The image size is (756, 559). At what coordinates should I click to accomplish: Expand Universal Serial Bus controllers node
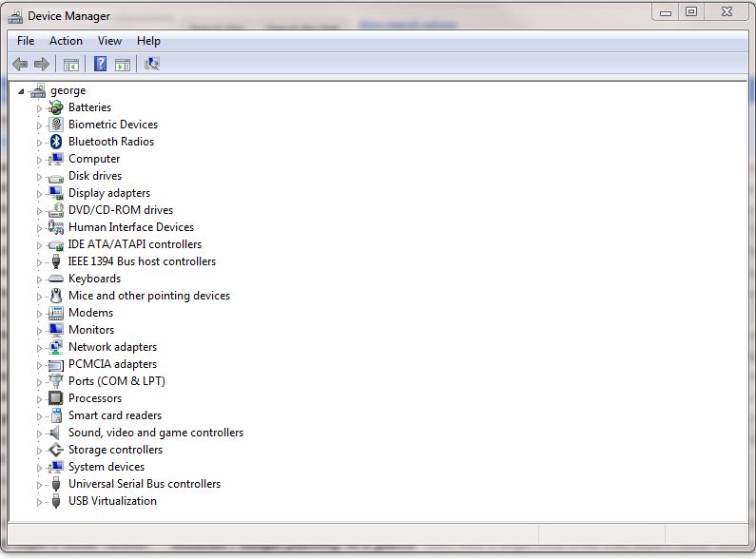coord(39,485)
